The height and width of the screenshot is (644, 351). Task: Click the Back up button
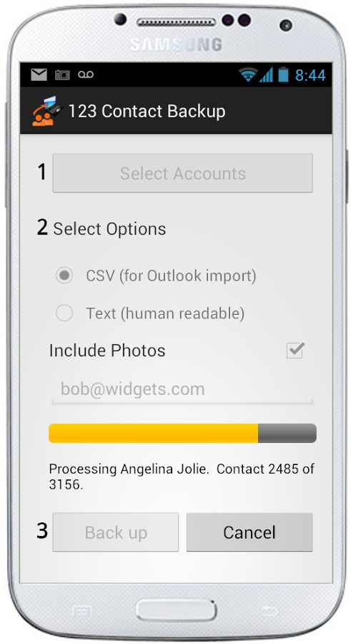[115, 532]
